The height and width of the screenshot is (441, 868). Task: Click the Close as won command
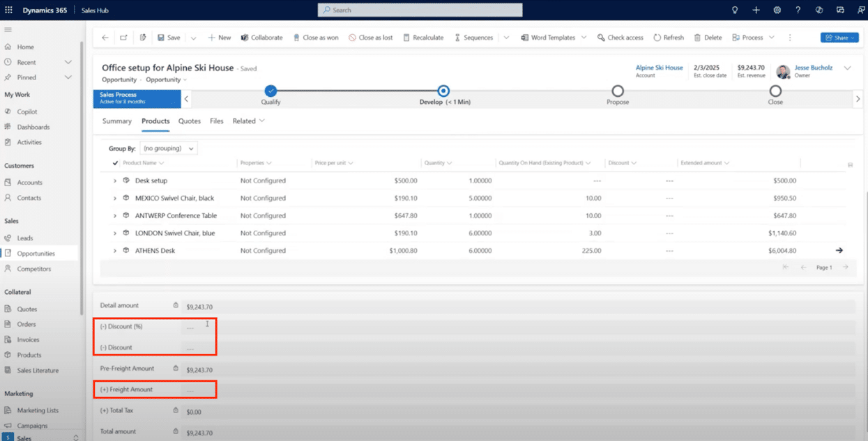tap(316, 38)
